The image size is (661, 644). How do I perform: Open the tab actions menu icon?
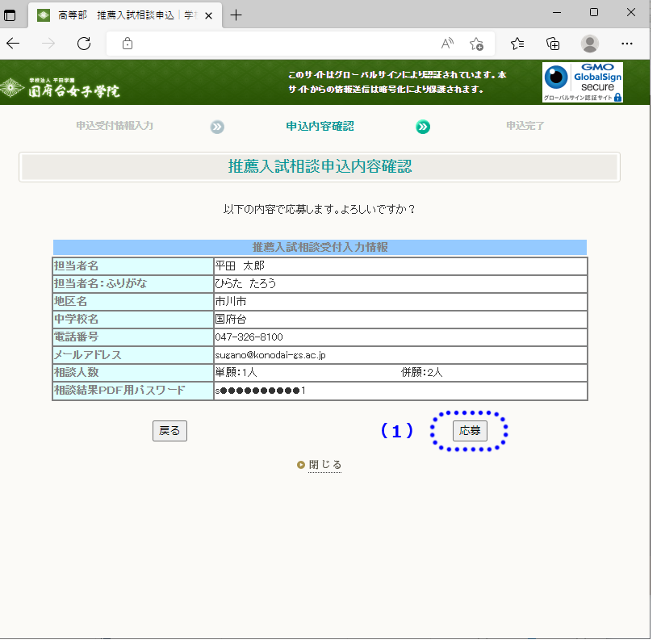10,15
